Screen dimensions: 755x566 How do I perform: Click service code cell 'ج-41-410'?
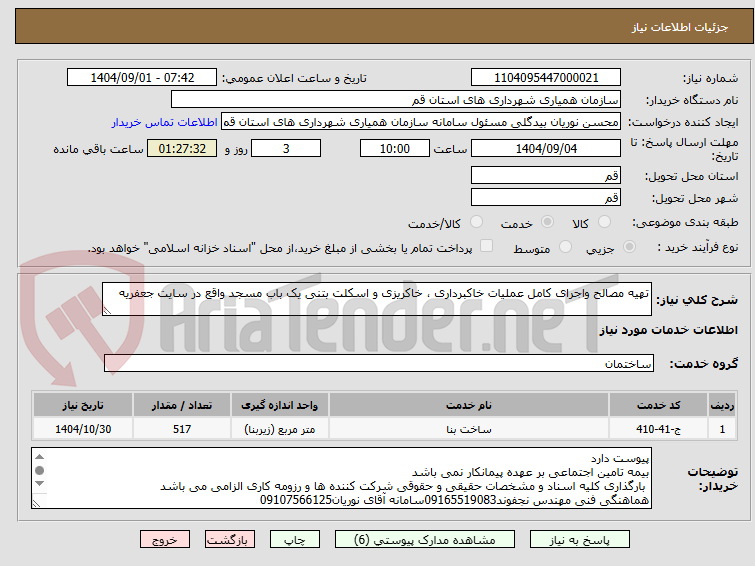pyautogui.click(x=658, y=429)
